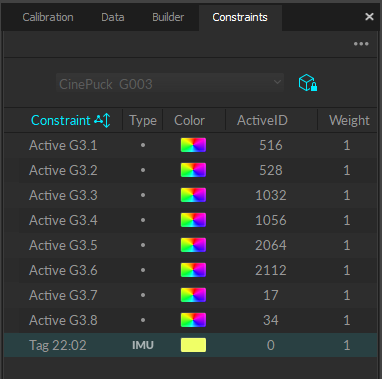
Task: Click the asset lock cube icon
Action: point(307,83)
